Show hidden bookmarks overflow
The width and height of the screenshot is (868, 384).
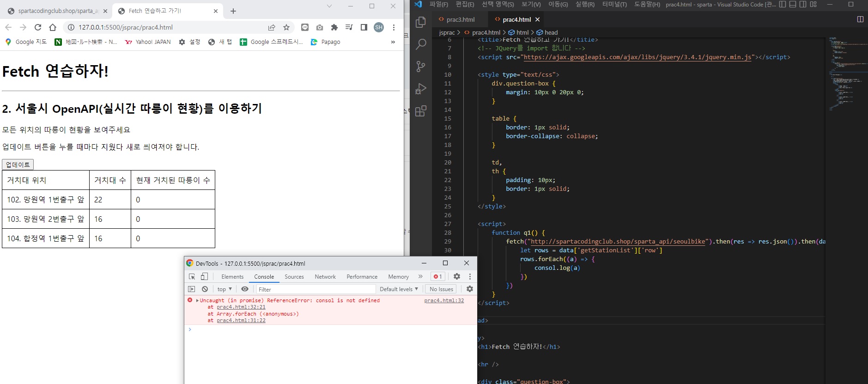(x=393, y=42)
